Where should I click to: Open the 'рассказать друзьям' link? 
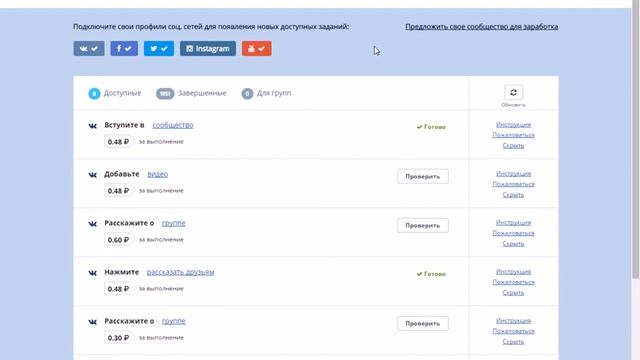(x=180, y=272)
